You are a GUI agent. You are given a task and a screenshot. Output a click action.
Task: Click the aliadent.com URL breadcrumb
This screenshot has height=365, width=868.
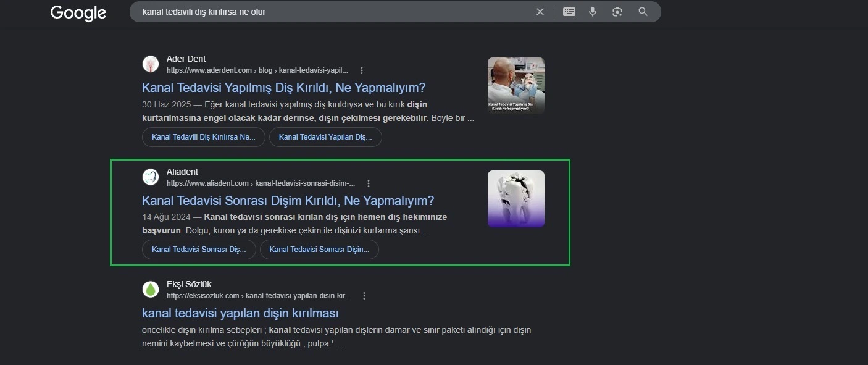261,183
